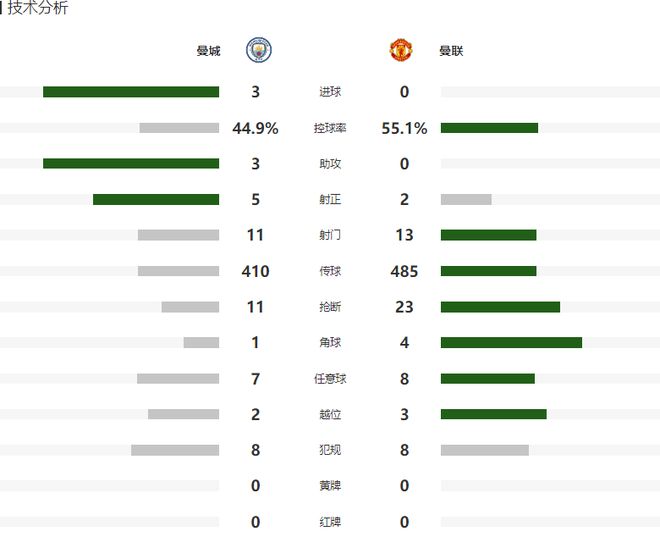Screen dimensions: 660x537
Task: Click the Manchester City club crest
Action: pos(258,50)
